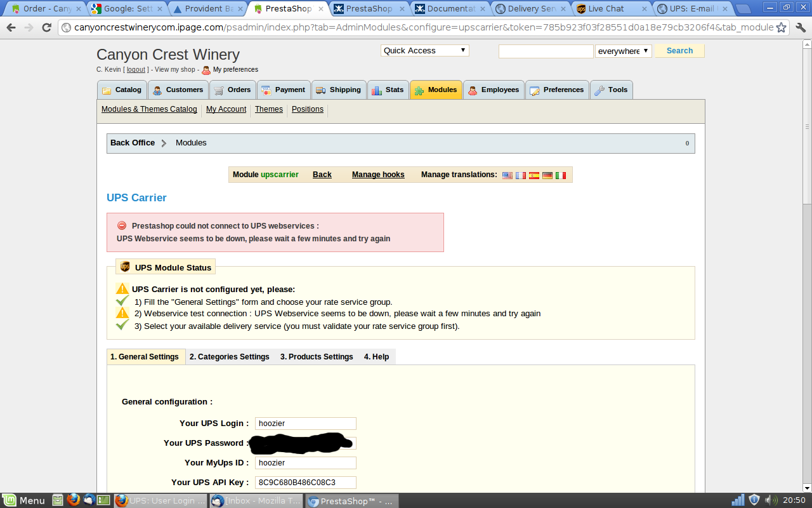Open the new tab button
This screenshot has width=812, height=508.
tap(742, 9)
